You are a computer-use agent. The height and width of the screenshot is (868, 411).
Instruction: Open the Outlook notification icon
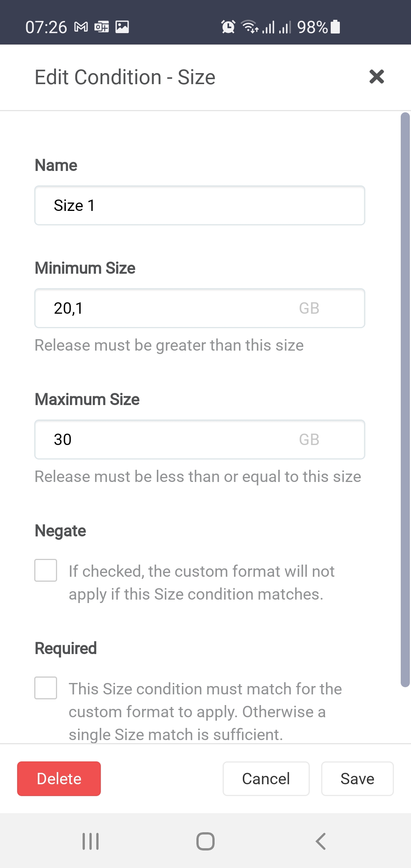tap(102, 27)
